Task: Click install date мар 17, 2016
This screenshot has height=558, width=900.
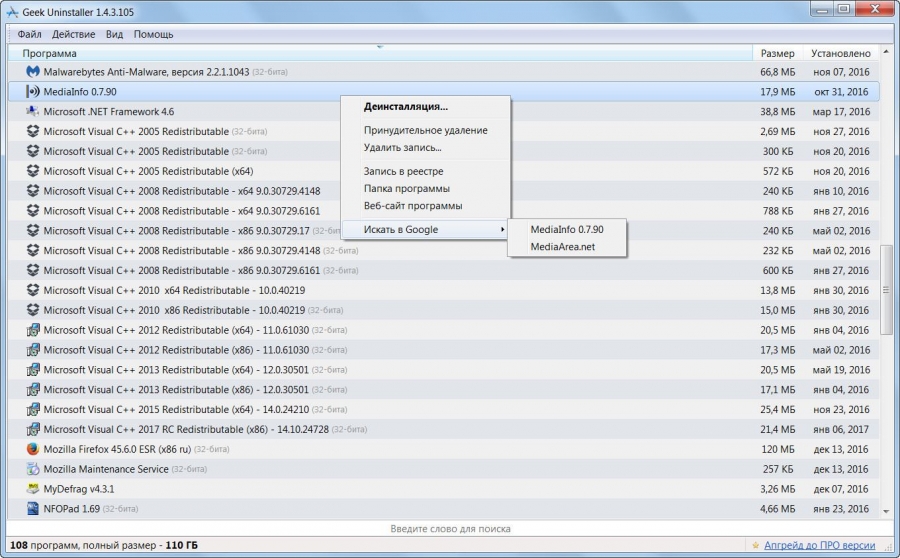Action: [841, 111]
